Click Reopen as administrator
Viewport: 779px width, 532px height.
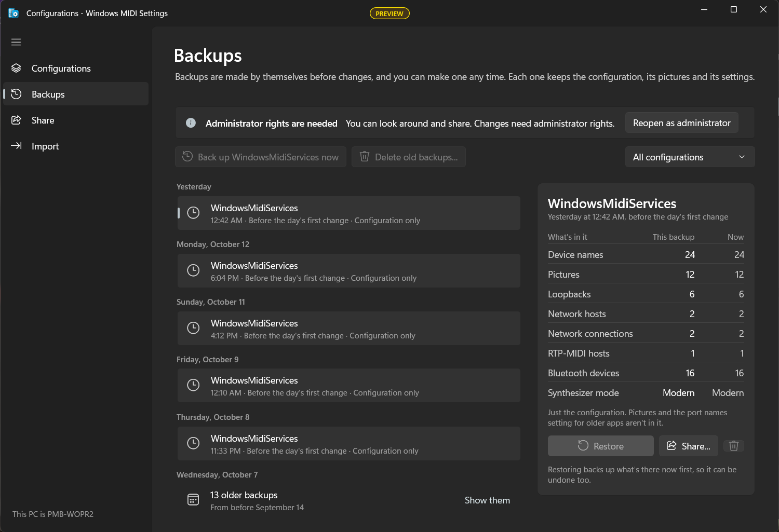pyautogui.click(x=681, y=123)
